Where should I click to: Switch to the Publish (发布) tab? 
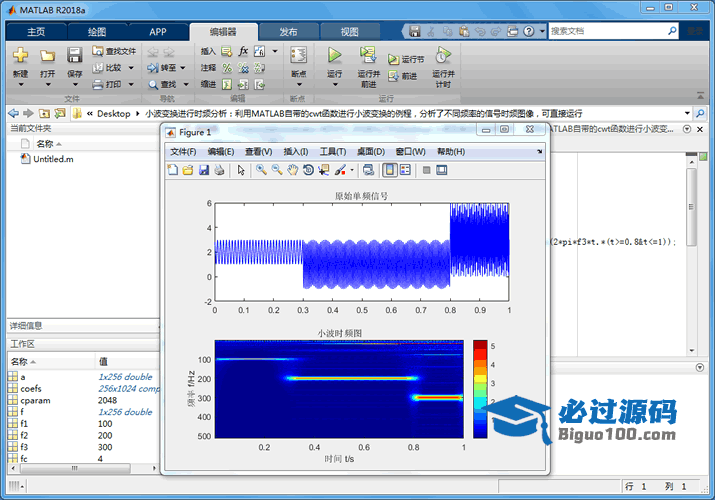tap(288, 32)
